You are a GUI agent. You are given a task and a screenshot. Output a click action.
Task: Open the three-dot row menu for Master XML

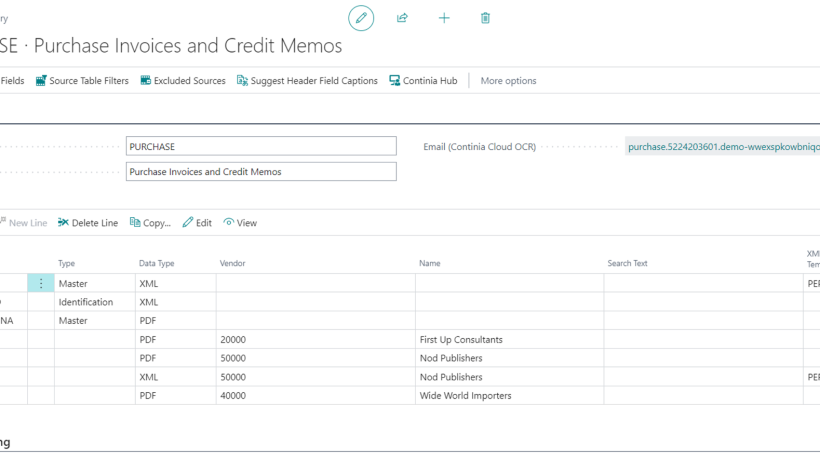pyautogui.click(x=41, y=284)
